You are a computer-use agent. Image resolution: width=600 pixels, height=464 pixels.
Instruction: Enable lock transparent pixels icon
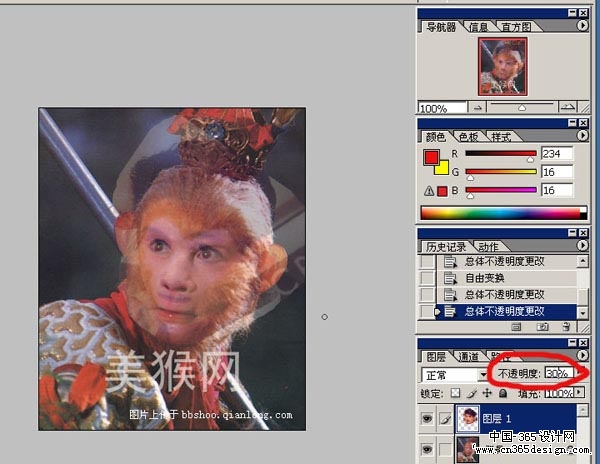pyautogui.click(x=456, y=394)
